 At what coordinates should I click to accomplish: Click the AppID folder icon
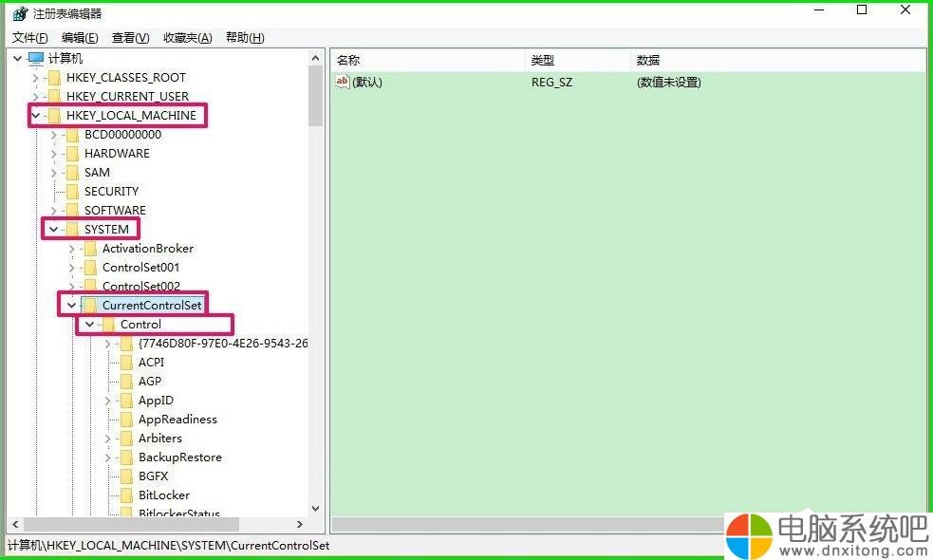126,401
